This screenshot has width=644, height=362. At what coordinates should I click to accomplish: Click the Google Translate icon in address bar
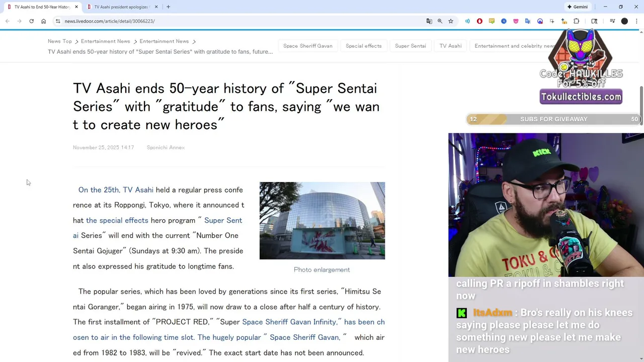click(x=429, y=21)
